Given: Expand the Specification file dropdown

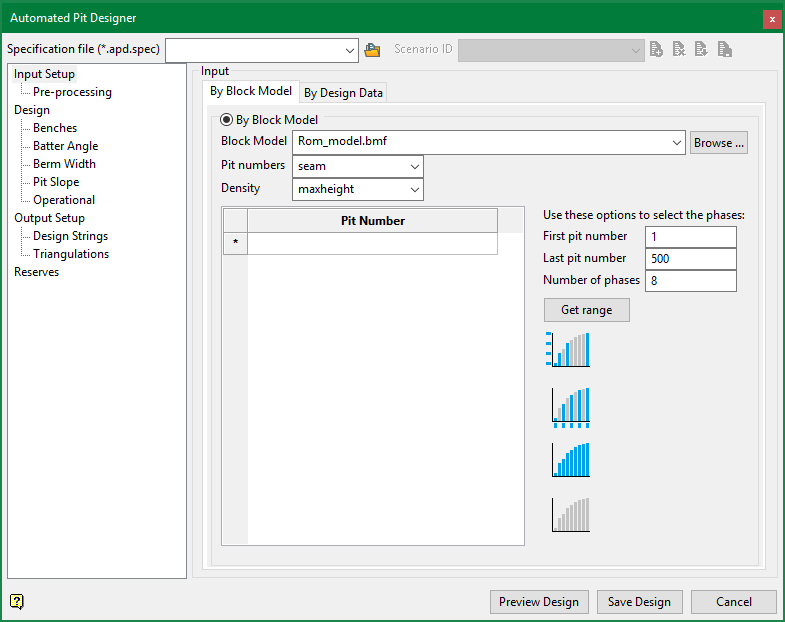Looking at the screenshot, I should (349, 50).
